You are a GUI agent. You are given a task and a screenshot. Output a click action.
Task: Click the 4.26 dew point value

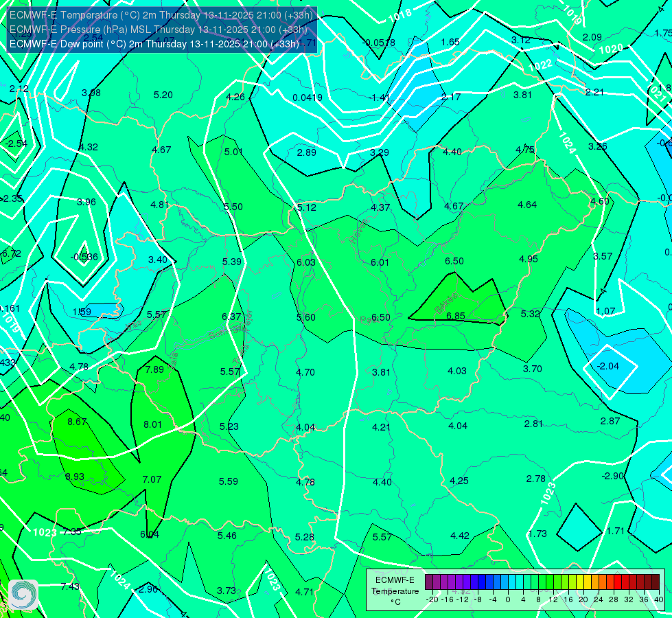(235, 97)
